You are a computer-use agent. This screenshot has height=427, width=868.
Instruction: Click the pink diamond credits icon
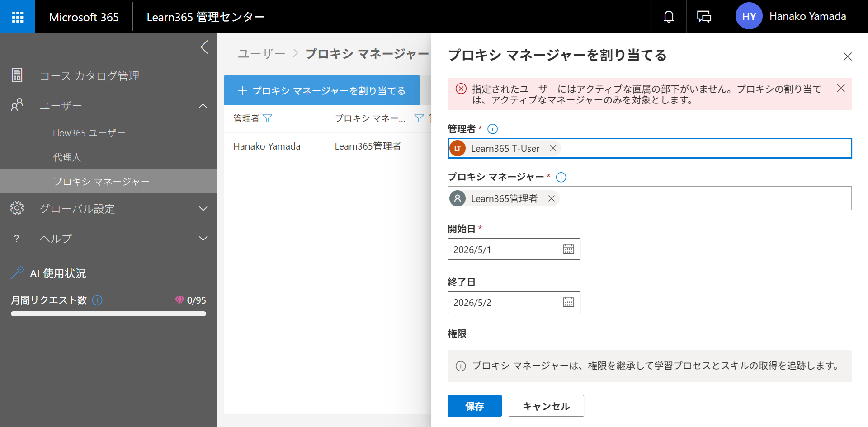point(179,300)
